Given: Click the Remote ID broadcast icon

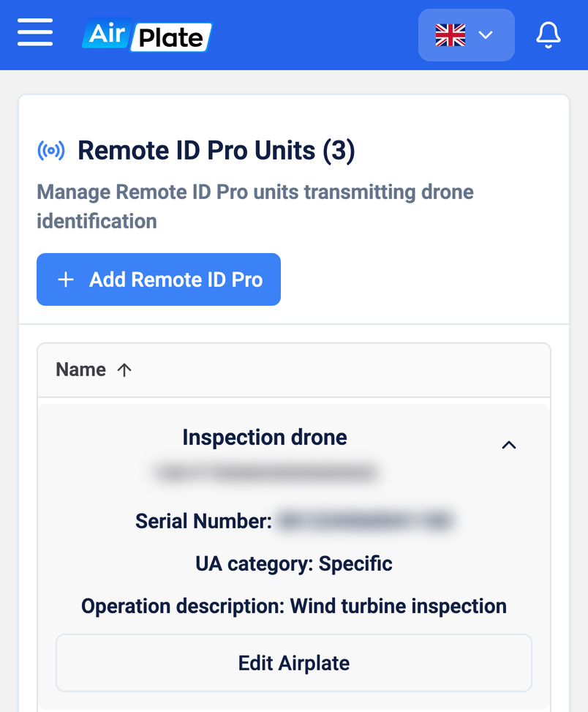Looking at the screenshot, I should tap(50, 150).
